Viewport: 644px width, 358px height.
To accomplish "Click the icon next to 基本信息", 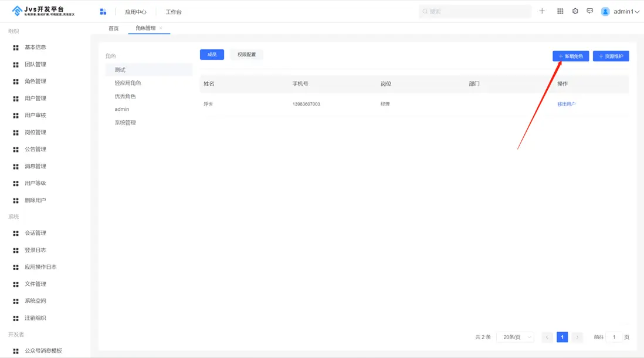I will tap(16, 48).
